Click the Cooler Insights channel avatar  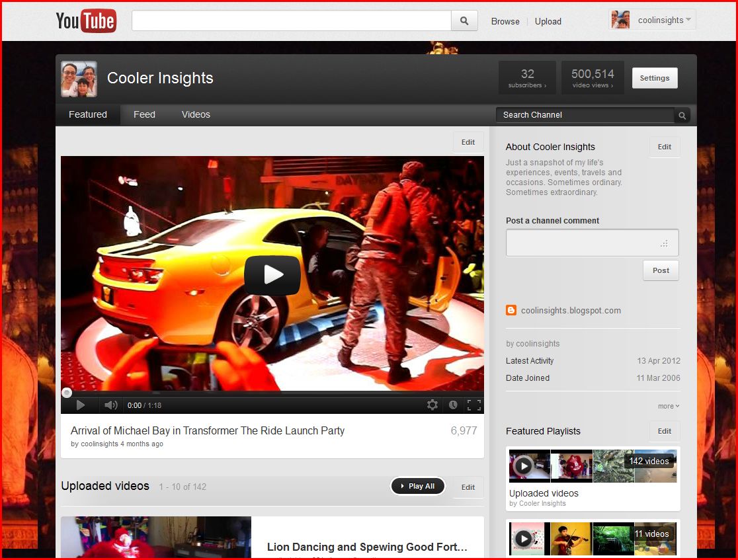pos(79,79)
